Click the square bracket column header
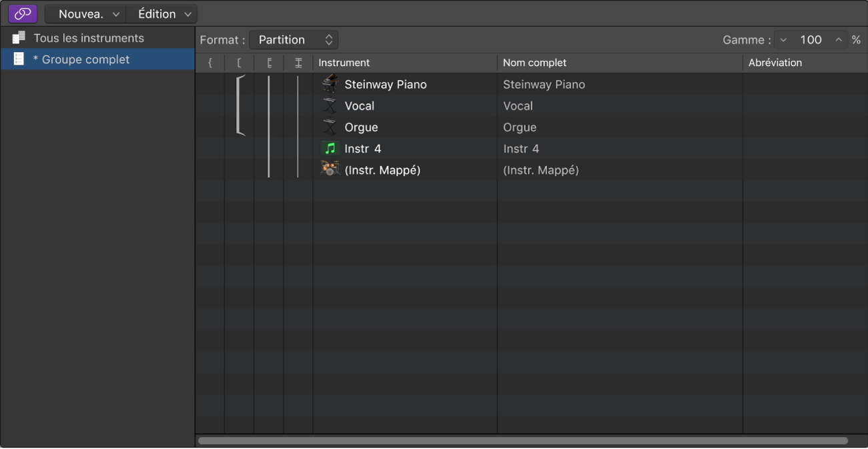 click(240, 63)
